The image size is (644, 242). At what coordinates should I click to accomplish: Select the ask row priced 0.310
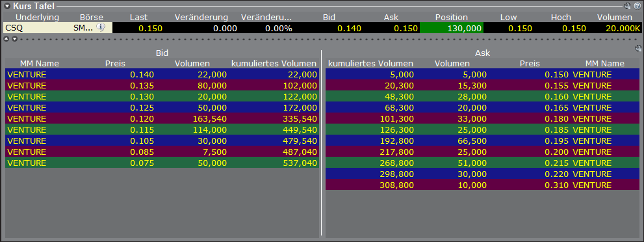tap(483, 185)
